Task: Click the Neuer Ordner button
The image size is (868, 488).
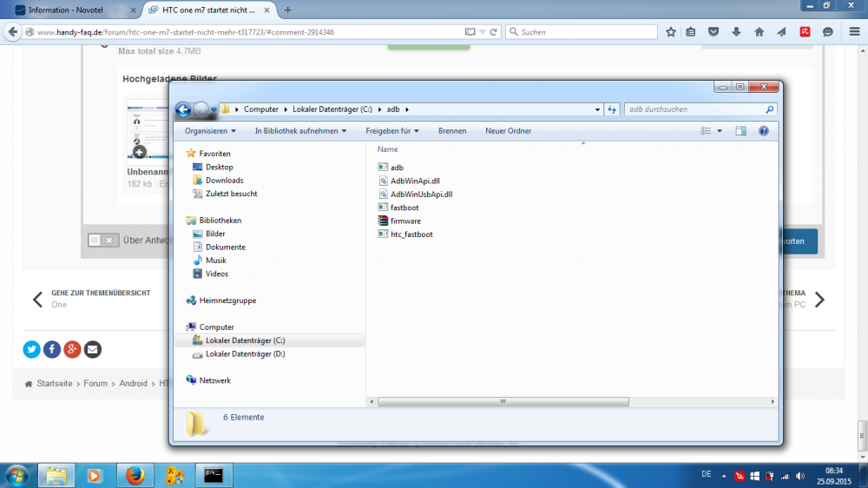Action: pos(509,131)
